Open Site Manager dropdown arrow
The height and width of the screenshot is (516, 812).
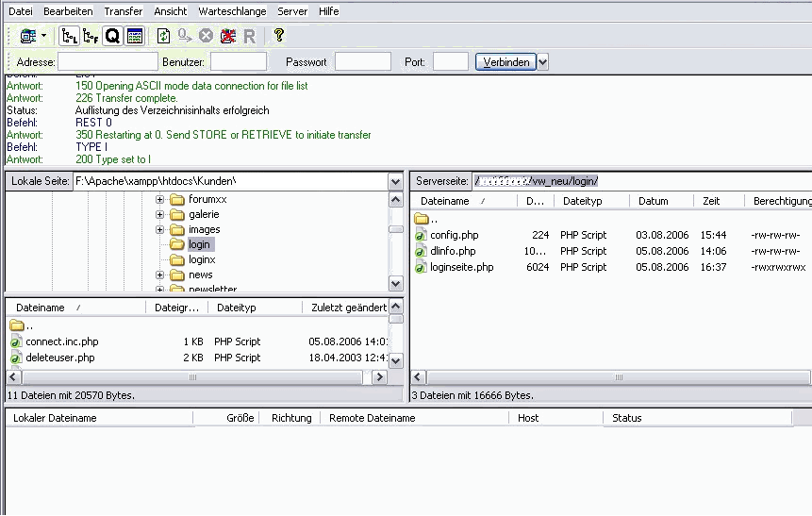coord(43,36)
